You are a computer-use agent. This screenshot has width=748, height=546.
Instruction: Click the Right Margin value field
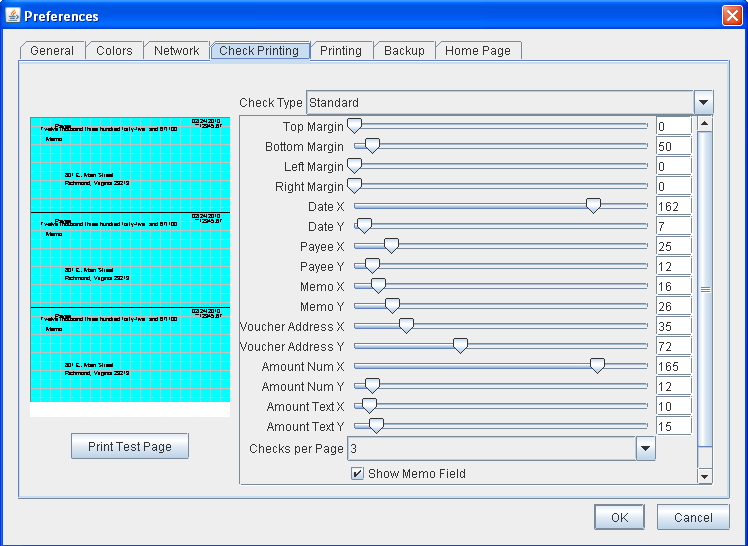click(x=674, y=186)
